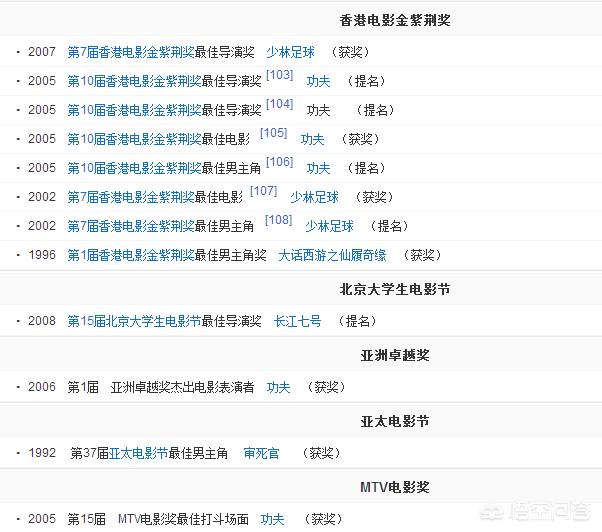This screenshot has width=602, height=532.
Task: Open 第15届北京大学生电影节 link
Action: [x=134, y=321]
